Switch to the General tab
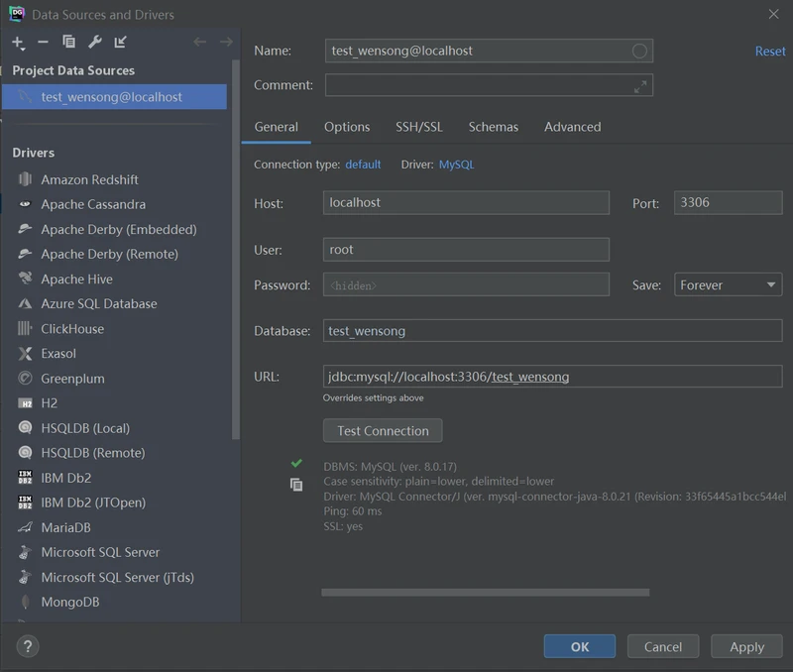This screenshot has width=793, height=672. point(277,127)
